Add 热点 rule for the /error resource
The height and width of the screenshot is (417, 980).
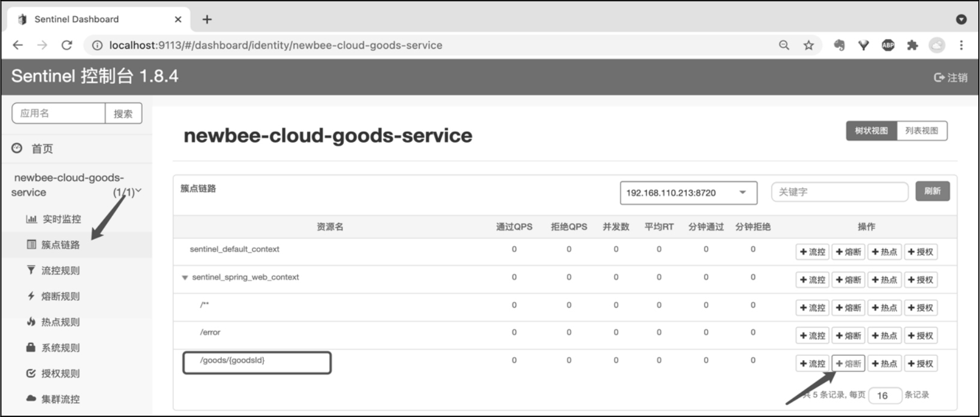(884, 336)
